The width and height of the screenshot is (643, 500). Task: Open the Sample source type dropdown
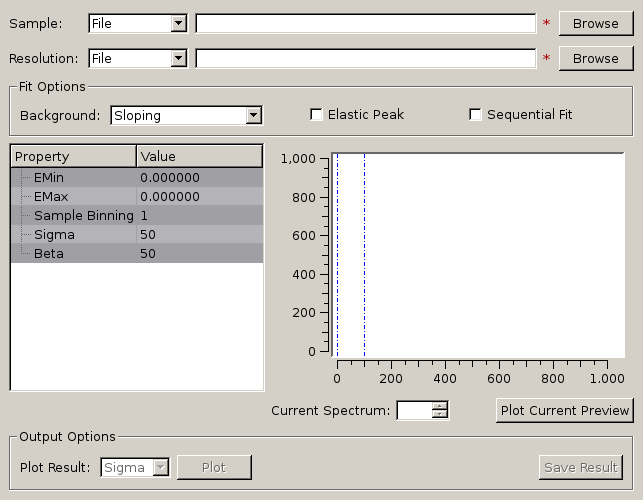click(x=137, y=23)
